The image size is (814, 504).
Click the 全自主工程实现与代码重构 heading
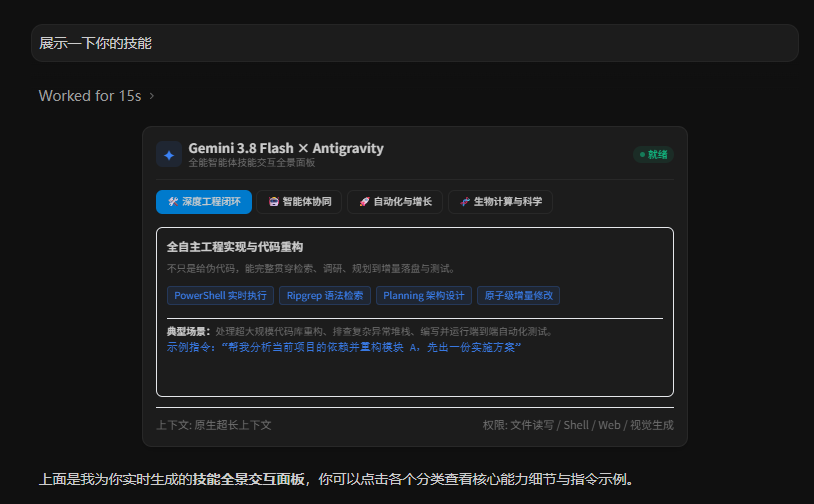pyautogui.click(x=235, y=247)
